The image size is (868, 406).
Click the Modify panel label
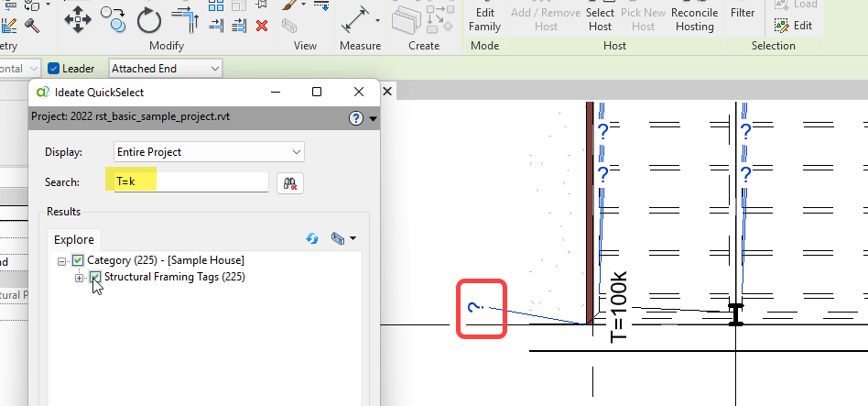(x=167, y=46)
